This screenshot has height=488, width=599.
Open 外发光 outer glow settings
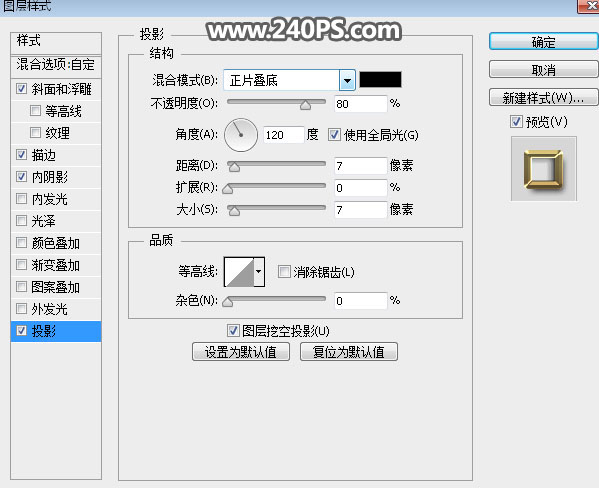click(50, 309)
